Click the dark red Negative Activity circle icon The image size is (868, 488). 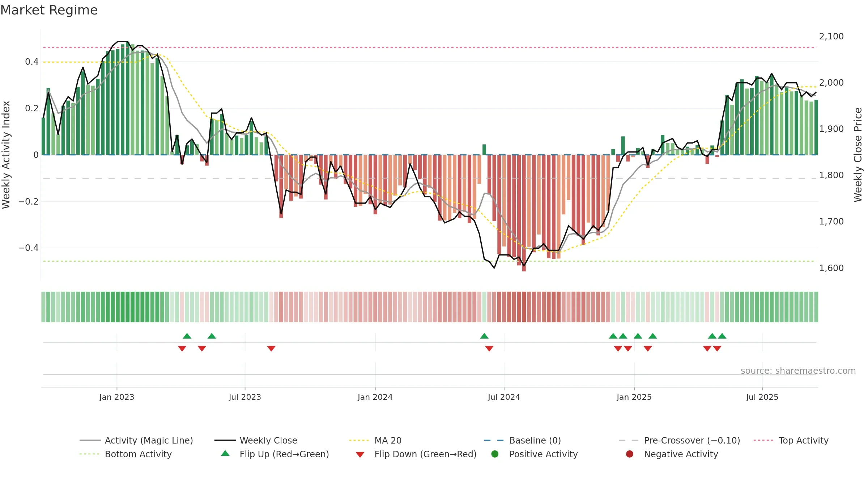630,454
